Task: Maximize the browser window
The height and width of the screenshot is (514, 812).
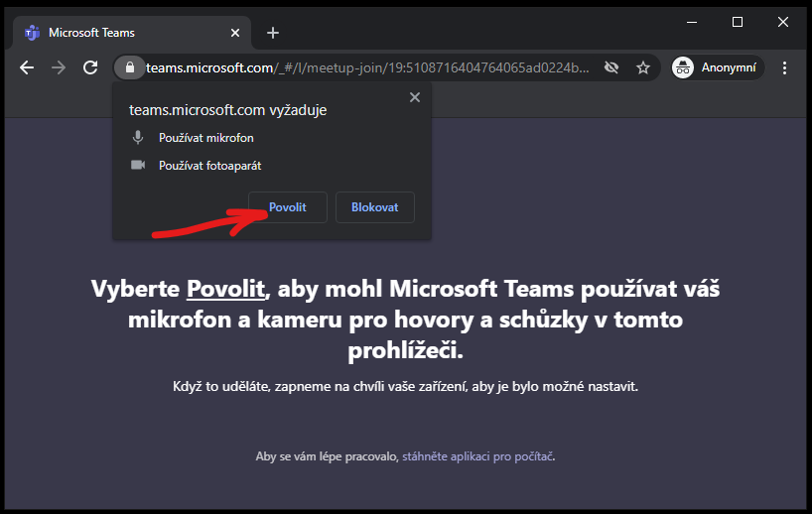Action: [x=738, y=22]
